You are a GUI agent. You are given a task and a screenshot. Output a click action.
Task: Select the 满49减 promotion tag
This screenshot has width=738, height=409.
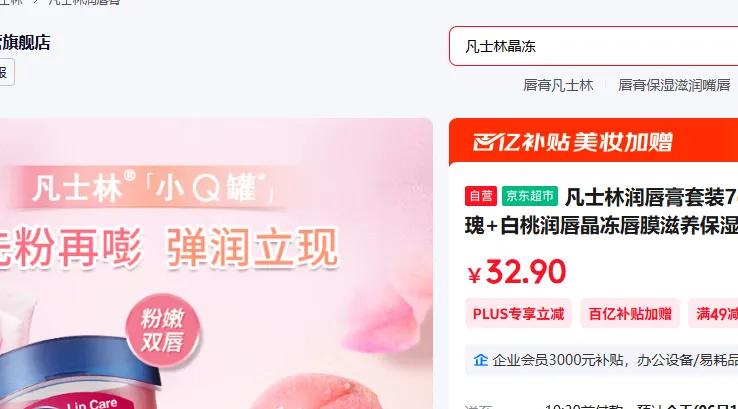click(x=714, y=313)
